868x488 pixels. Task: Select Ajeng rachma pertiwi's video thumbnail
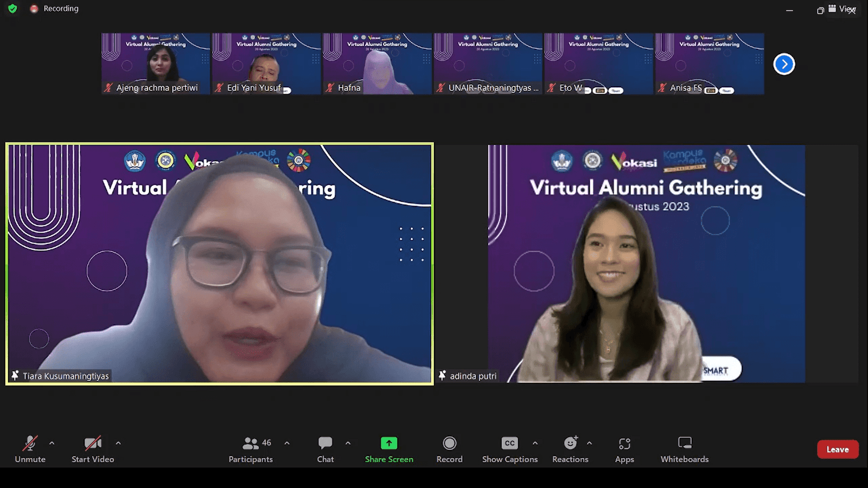click(x=156, y=63)
